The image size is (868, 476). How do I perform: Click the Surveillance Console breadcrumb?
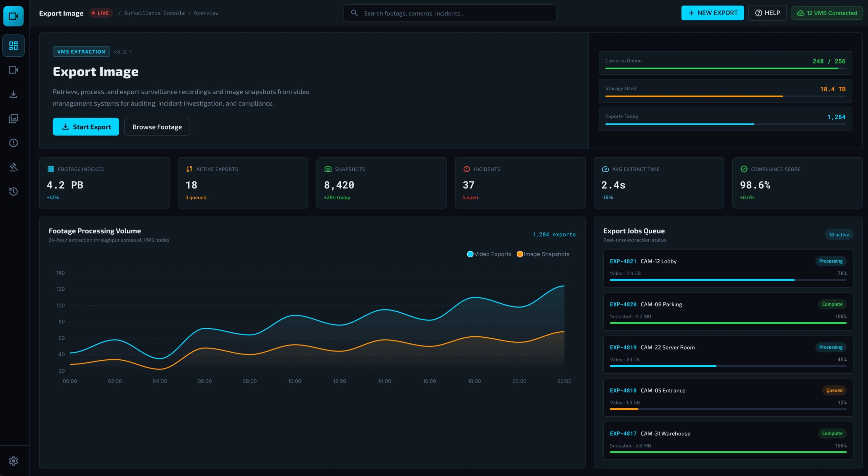(x=154, y=13)
